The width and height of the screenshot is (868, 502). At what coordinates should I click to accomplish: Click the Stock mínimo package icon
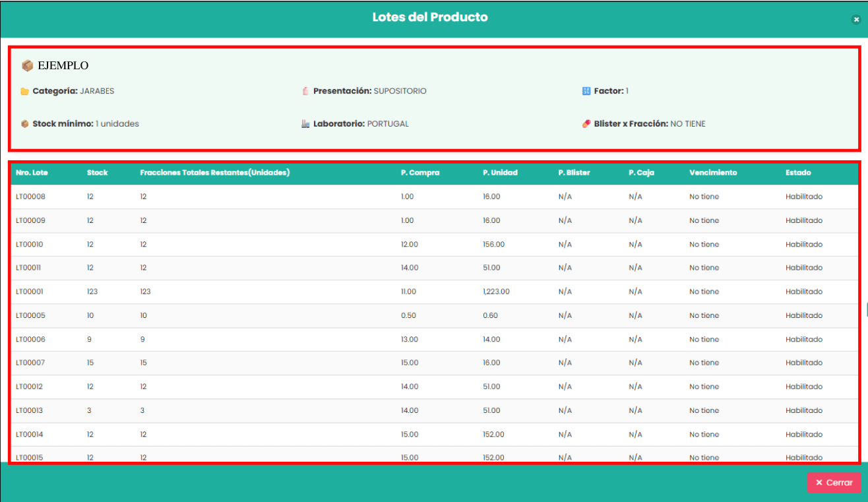[x=24, y=123]
